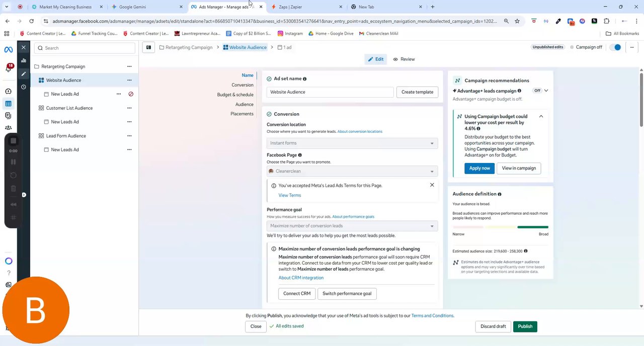Click the 1 ad breadcrumb item

coord(284,47)
